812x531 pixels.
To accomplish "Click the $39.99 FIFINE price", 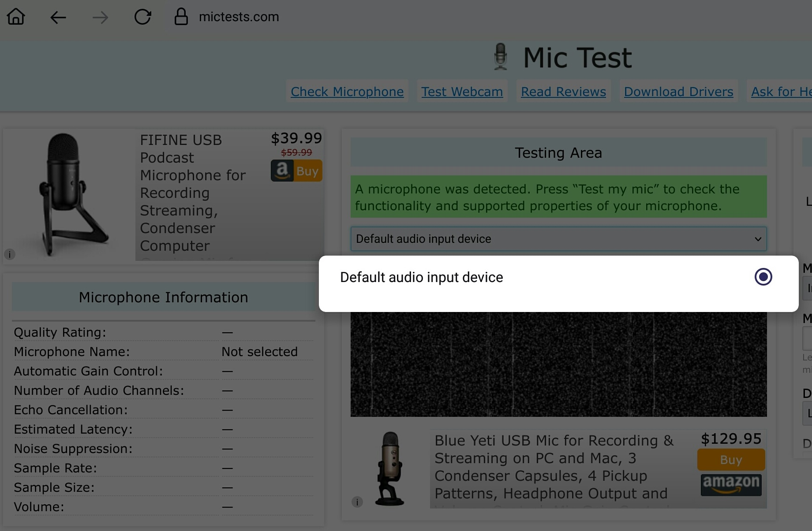I will 296,138.
